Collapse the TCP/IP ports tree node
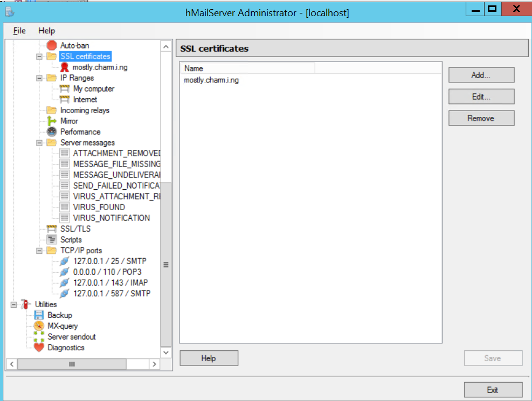Screen dimensions: 532x401 [x=39, y=251]
